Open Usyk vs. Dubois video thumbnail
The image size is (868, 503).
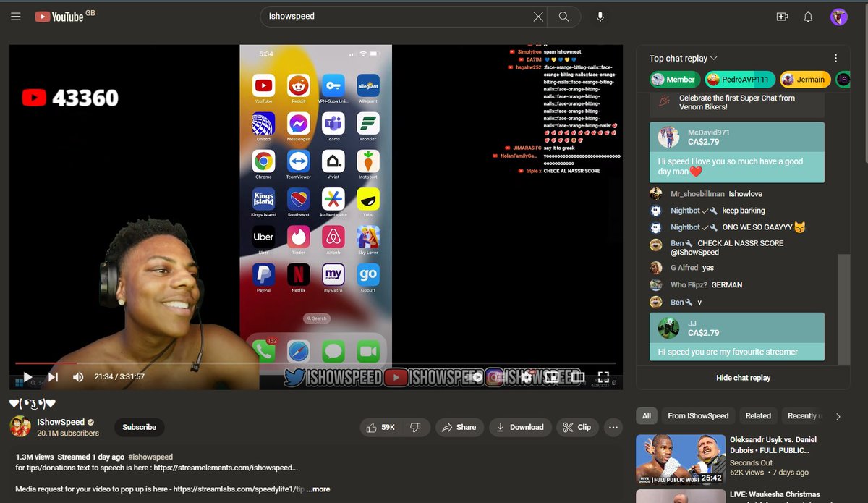point(680,458)
